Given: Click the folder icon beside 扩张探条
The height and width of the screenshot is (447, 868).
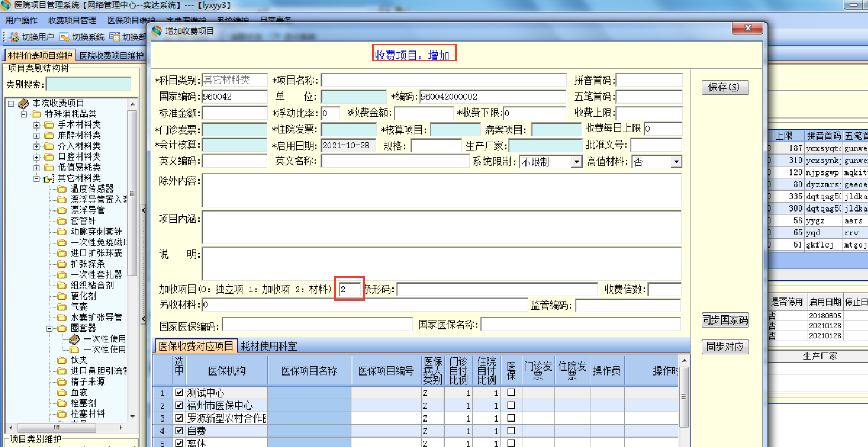Looking at the screenshot, I should pos(62,264).
